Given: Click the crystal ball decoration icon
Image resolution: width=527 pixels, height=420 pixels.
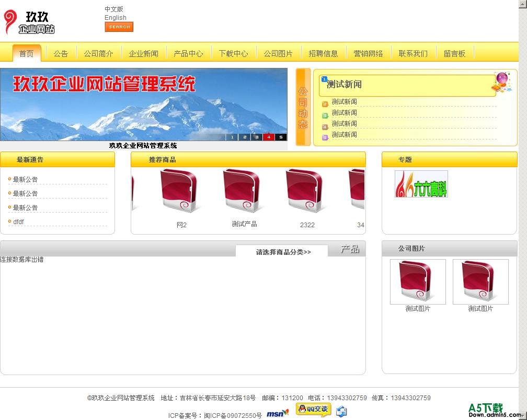Looking at the screenshot, I should point(501,82).
